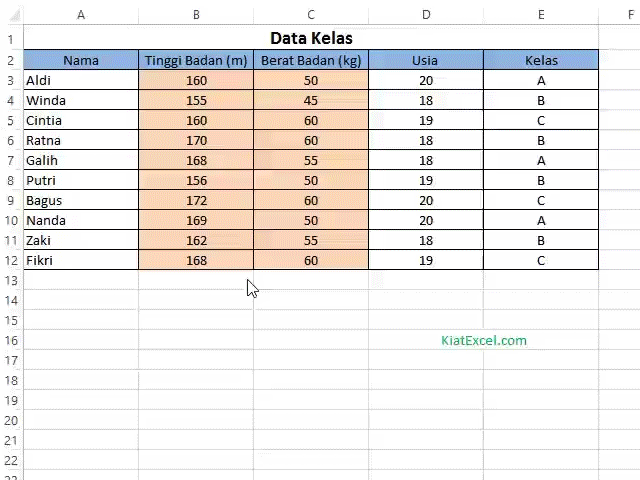Select row 1 header
Viewport: 640px width, 480px height.
pyautogui.click(x=11, y=39)
